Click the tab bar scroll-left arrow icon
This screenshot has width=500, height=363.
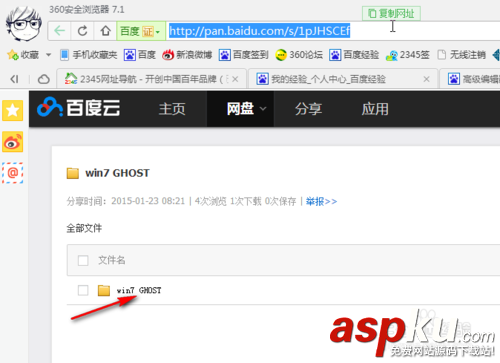click(14, 79)
